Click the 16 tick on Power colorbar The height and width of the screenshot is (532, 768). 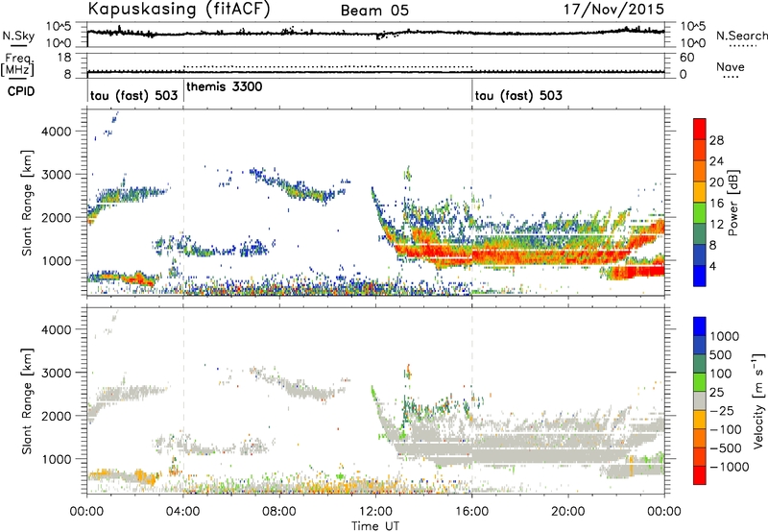[x=716, y=203]
